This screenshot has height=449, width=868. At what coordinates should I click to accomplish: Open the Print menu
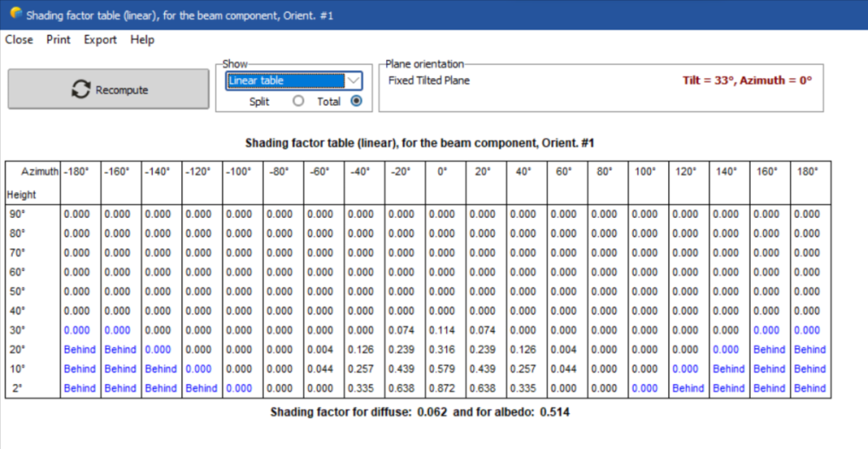pyautogui.click(x=58, y=39)
